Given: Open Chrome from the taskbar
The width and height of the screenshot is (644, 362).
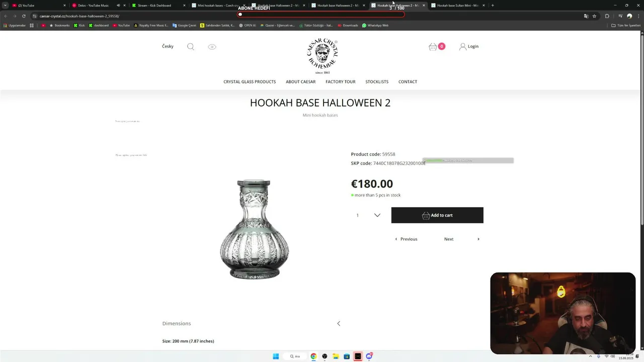Looking at the screenshot, I should click(313, 356).
